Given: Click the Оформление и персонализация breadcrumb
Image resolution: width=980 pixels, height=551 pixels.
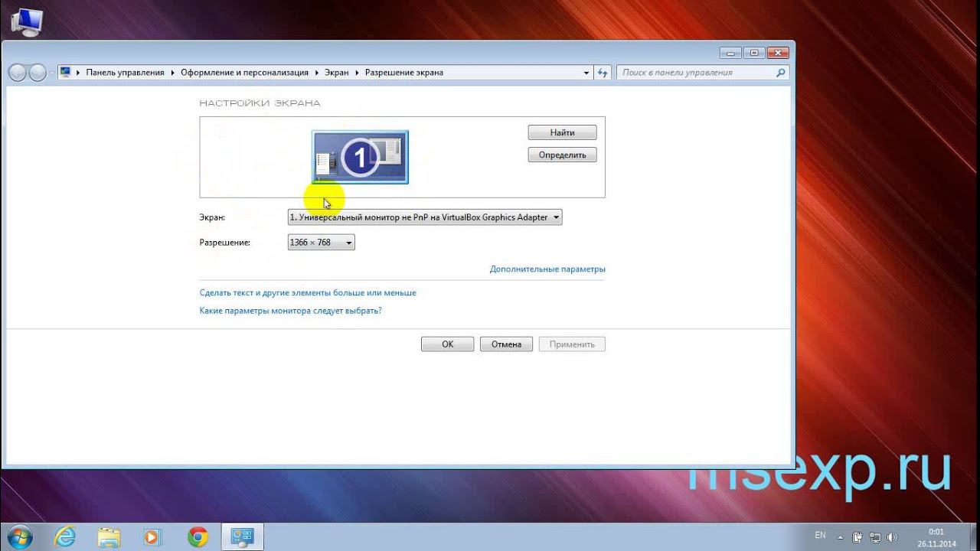Looking at the screenshot, I should pos(244,73).
